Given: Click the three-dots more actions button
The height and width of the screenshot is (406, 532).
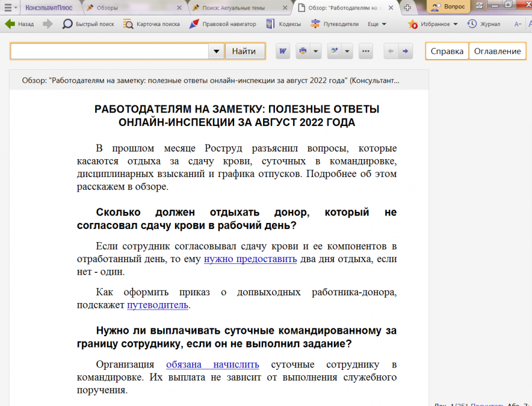Looking at the screenshot, I should (x=366, y=51).
